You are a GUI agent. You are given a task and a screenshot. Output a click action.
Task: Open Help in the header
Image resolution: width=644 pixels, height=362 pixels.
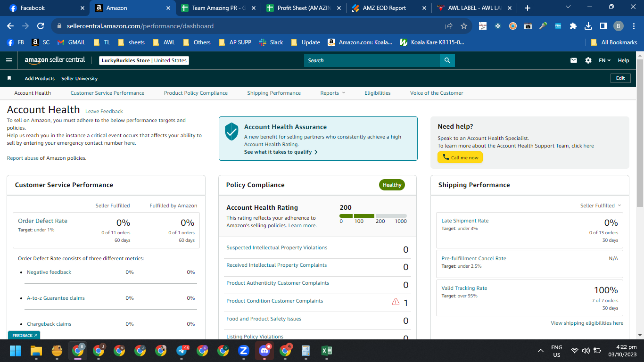(x=623, y=60)
